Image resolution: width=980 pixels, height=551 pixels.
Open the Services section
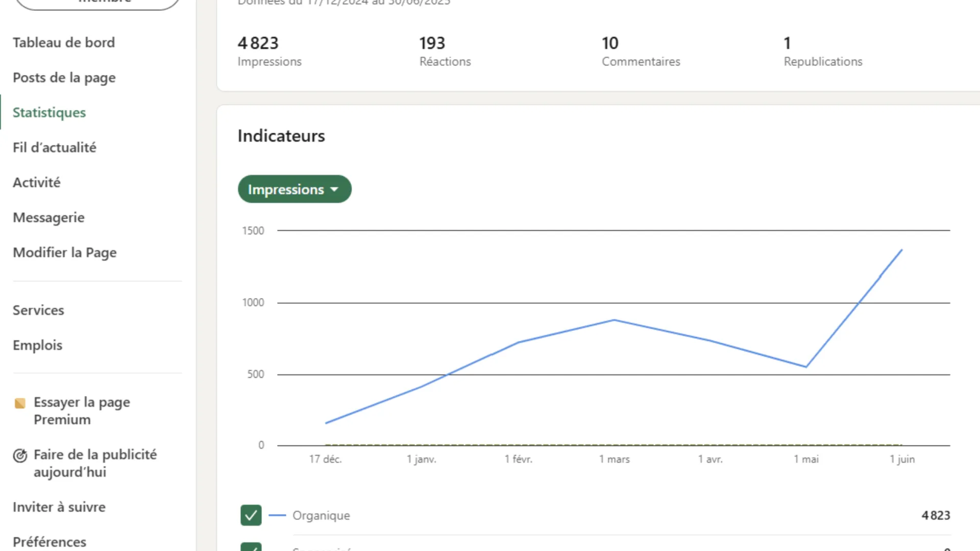click(x=38, y=310)
